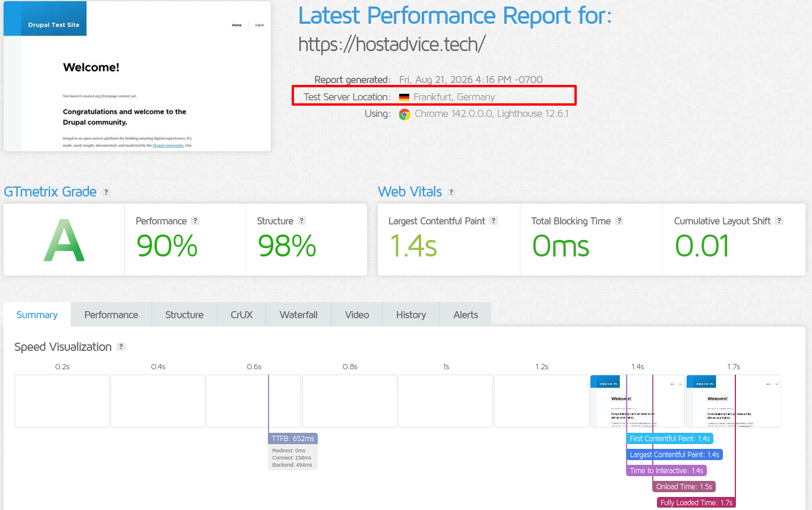This screenshot has height=510, width=812.
Task: Click the Latest Performance Report heading
Action: [x=455, y=15]
